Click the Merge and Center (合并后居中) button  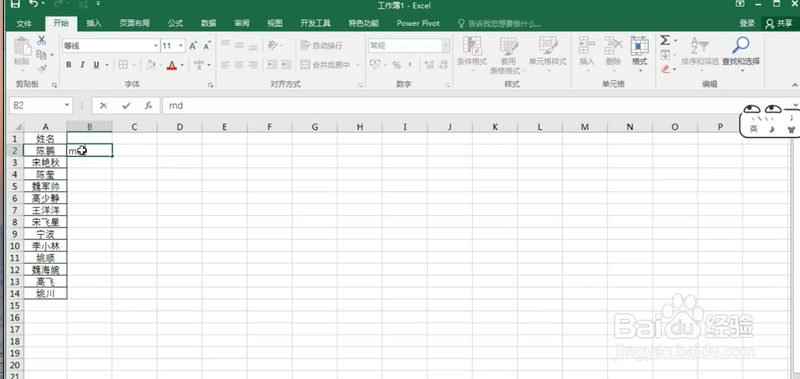coord(326,65)
